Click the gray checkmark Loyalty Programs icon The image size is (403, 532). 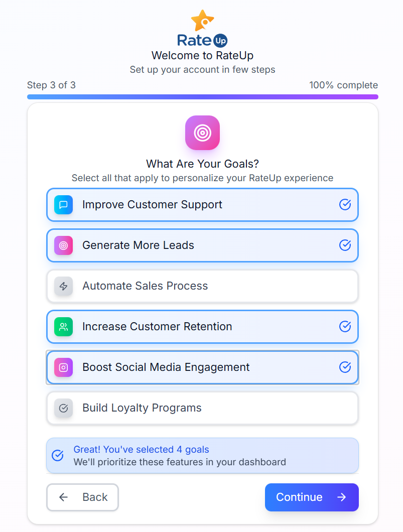pos(64,408)
